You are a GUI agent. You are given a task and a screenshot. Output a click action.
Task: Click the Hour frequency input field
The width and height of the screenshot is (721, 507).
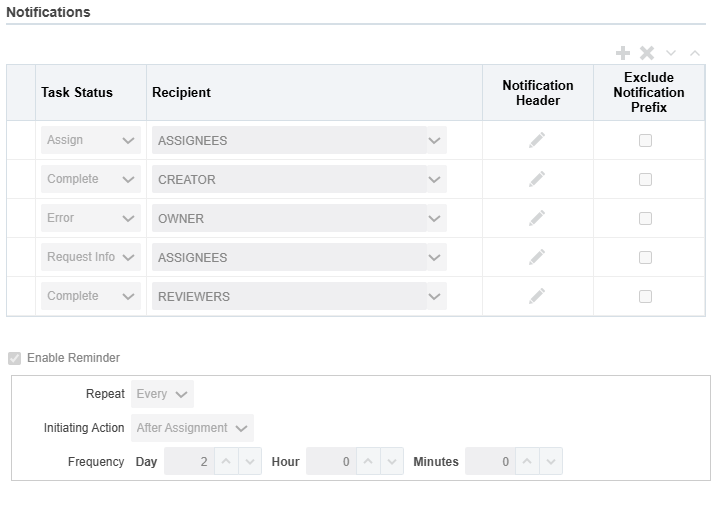tap(332, 461)
